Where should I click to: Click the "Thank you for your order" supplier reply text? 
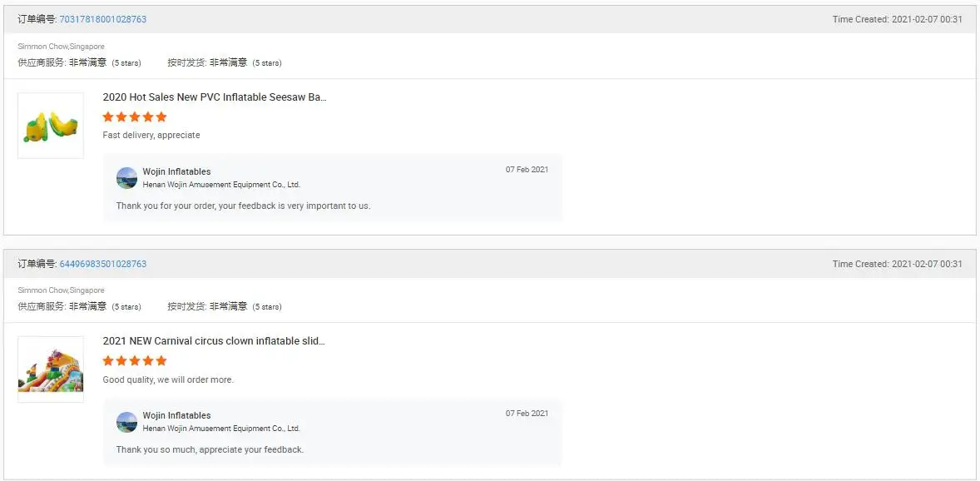(x=243, y=206)
